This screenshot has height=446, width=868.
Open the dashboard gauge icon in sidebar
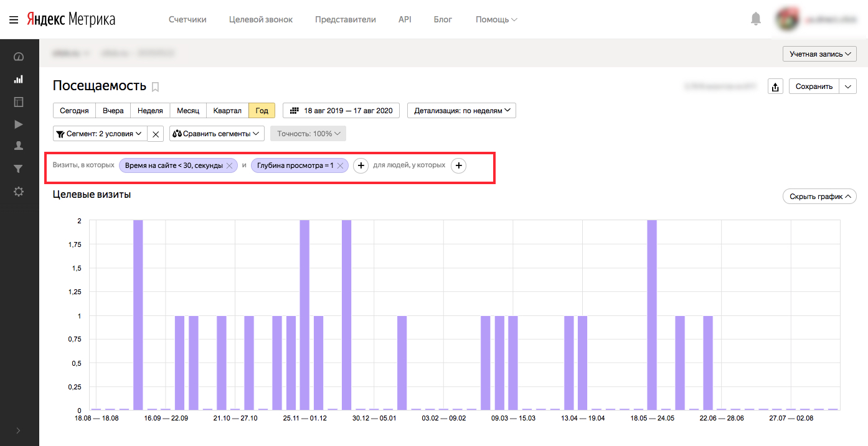tap(19, 57)
